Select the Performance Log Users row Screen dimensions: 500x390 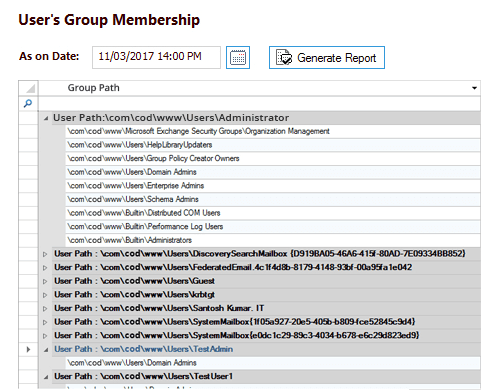(x=273, y=227)
